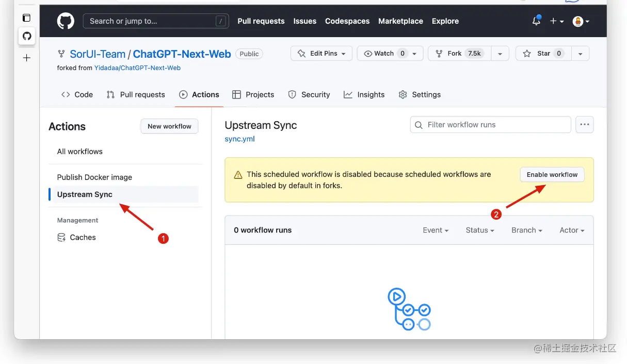627x364 pixels.
Task: Open the three-dots workflow options menu
Action: pyautogui.click(x=585, y=125)
